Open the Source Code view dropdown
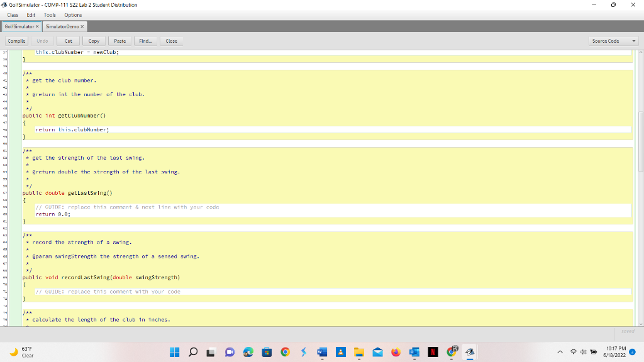This screenshot has height=362, width=644. [613, 41]
